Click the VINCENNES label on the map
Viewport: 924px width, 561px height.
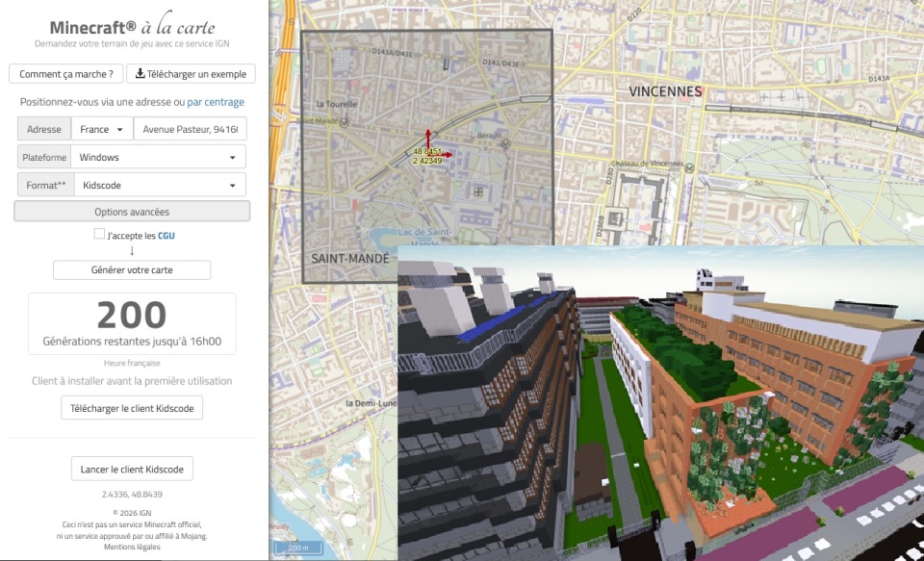coord(665,91)
